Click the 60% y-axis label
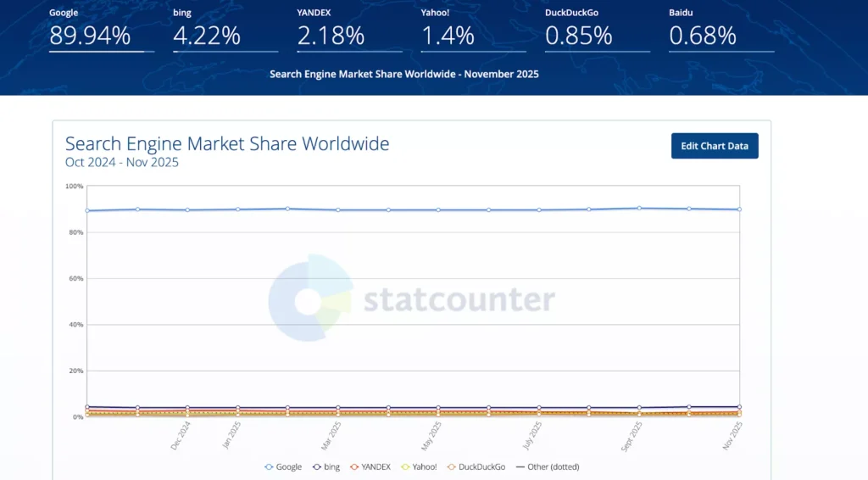This screenshot has width=868, height=480. (75, 278)
